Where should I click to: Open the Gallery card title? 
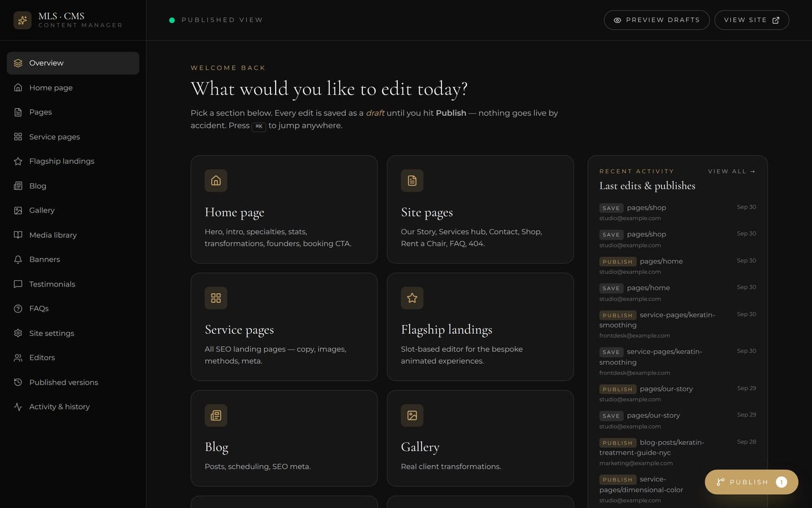[420, 447]
